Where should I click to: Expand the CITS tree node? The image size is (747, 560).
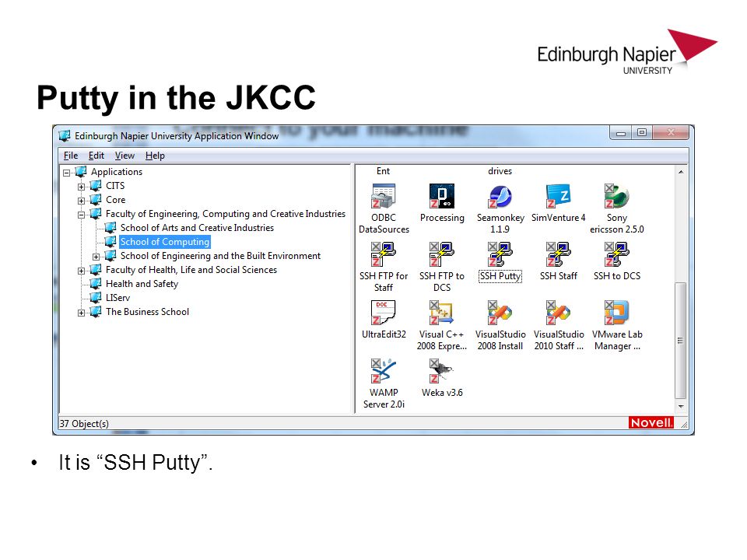pyautogui.click(x=82, y=187)
